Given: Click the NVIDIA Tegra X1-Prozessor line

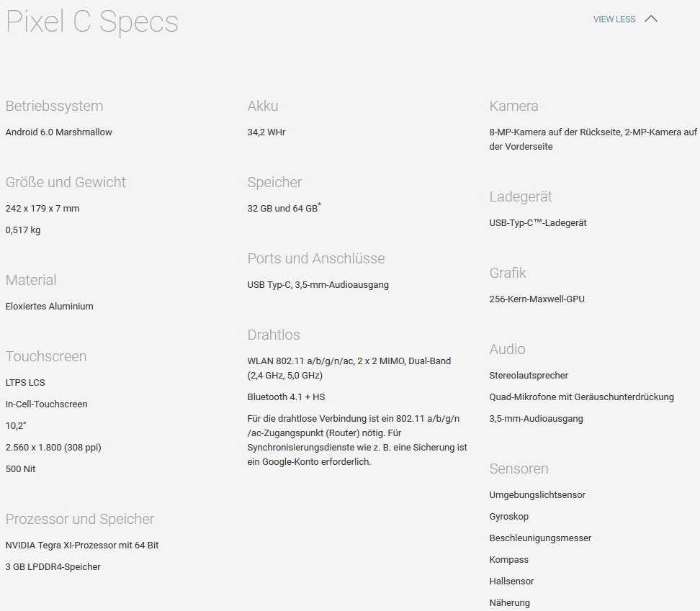Looking at the screenshot, I should tap(81, 546).
